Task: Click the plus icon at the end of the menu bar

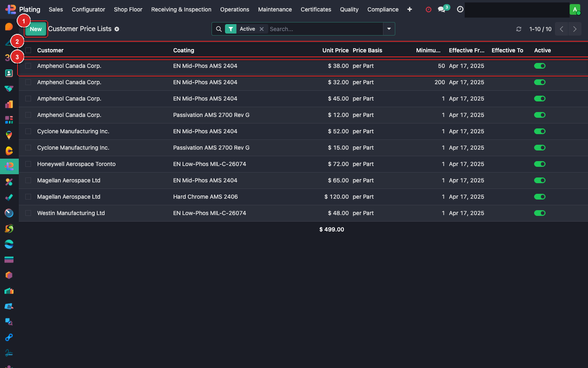Action: [410, 9]
